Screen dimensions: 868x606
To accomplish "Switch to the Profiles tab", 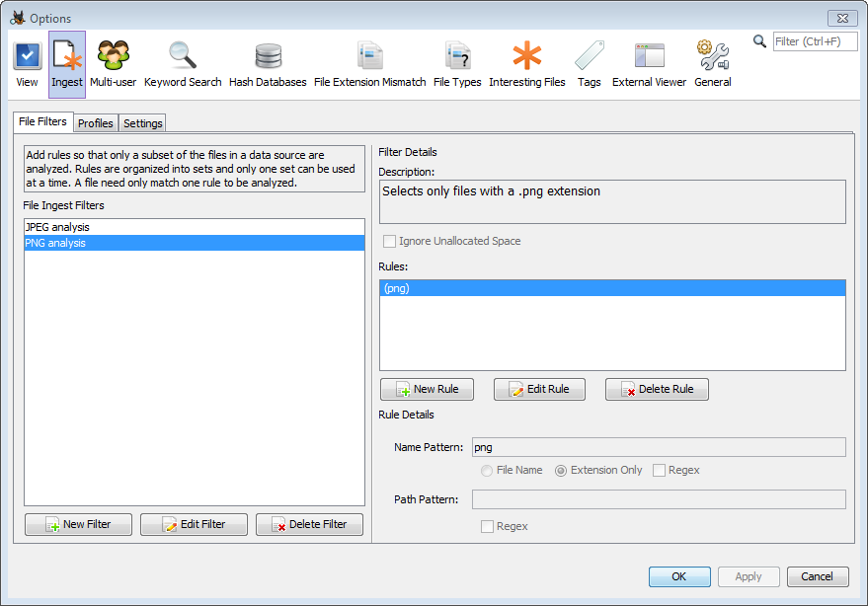I will click(96, 123).
